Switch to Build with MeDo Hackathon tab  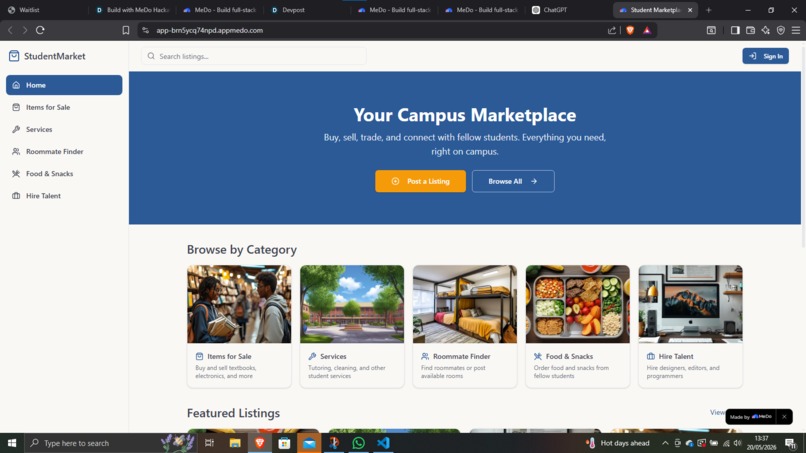pos(133,10)
